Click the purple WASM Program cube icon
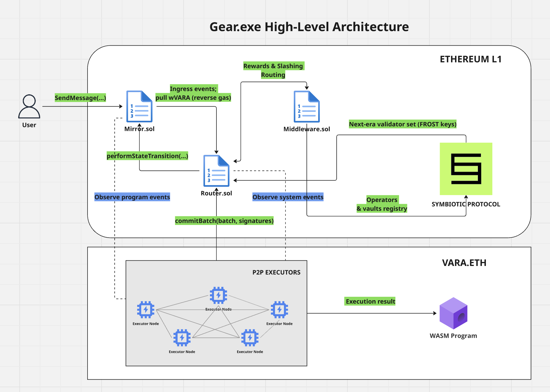550x392 pixels. click(x=453, y=313)
